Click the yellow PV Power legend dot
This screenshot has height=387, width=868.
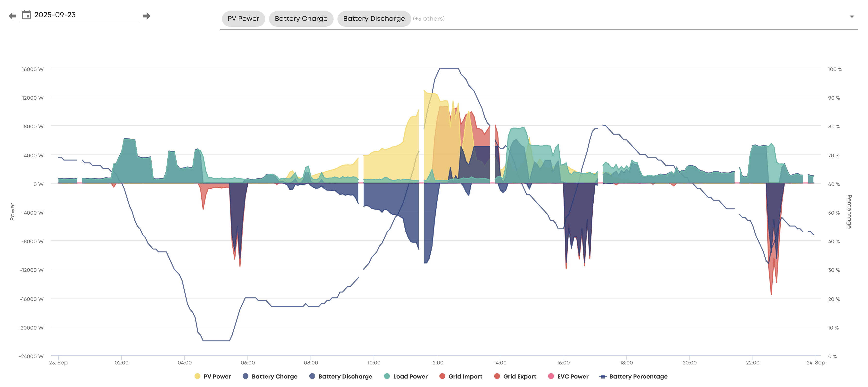(x=197, y=376)
